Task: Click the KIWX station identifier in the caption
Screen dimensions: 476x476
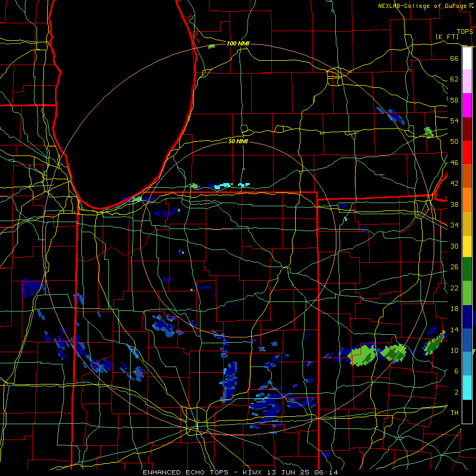Action: (253, 472)
